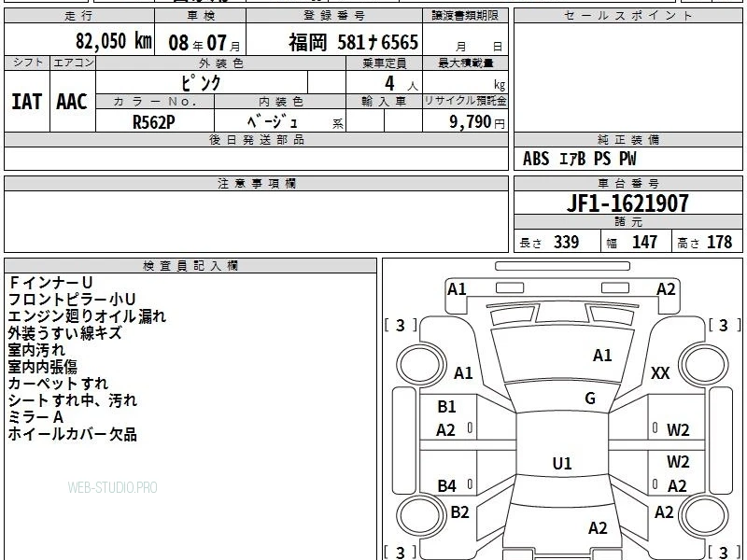
Task: Click the 車検 header label
Action: 201,16
